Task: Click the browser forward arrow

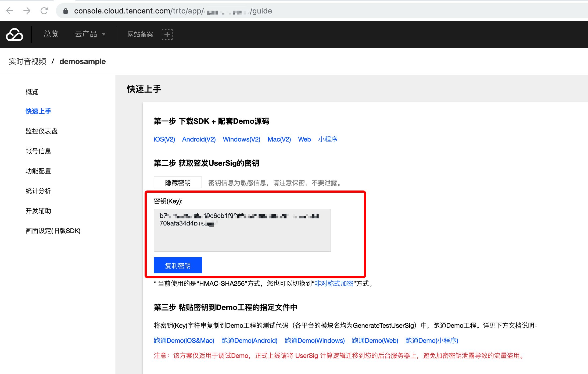Action: (x=27, y=11)
